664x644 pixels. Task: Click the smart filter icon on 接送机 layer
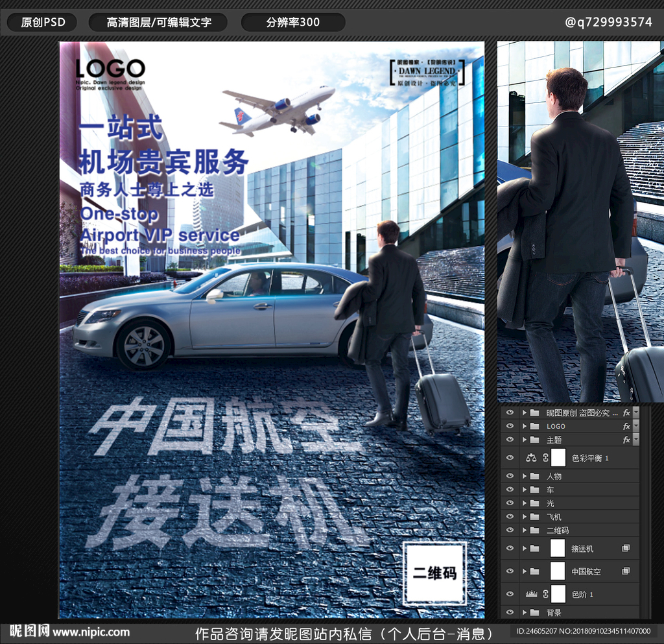point(626,549)
